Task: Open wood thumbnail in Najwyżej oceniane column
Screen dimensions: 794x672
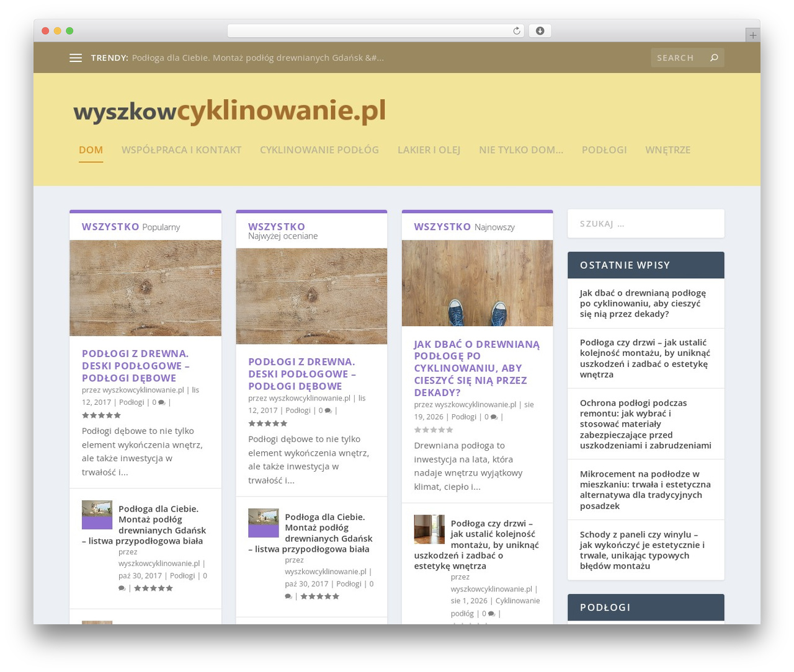Action: [311, 296]
